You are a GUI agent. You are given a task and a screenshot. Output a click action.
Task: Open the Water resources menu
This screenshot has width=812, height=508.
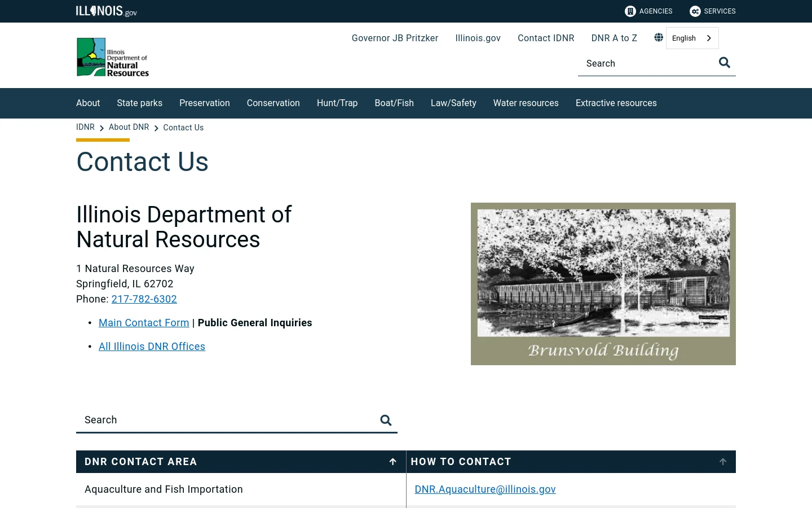526,103
